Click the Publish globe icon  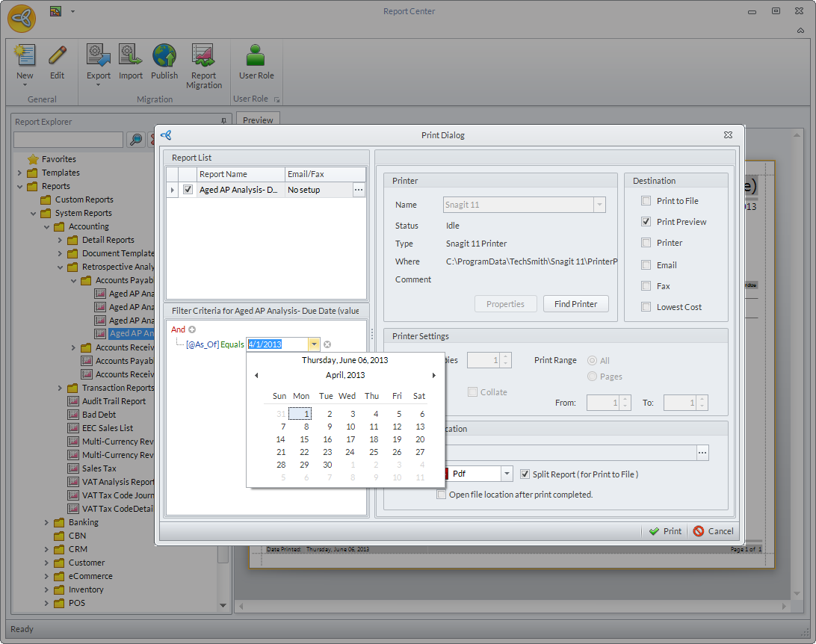tap(164, 58)
